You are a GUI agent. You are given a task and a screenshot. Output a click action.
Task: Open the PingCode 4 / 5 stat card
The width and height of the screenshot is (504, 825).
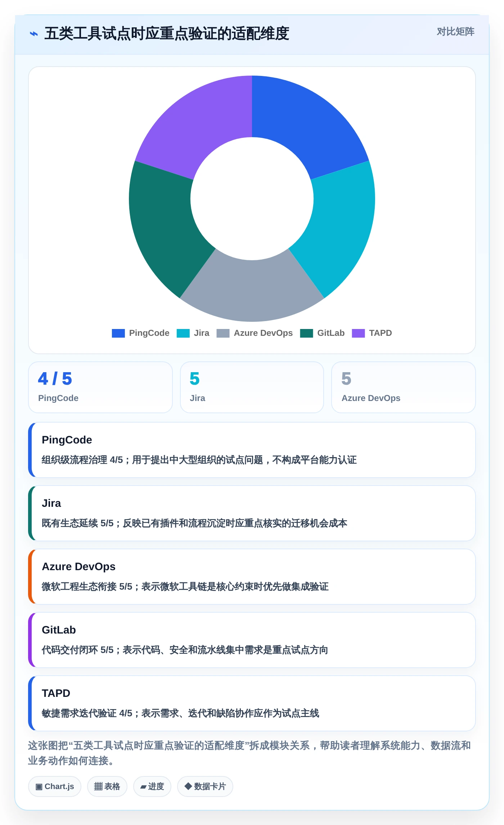(100, 387)
